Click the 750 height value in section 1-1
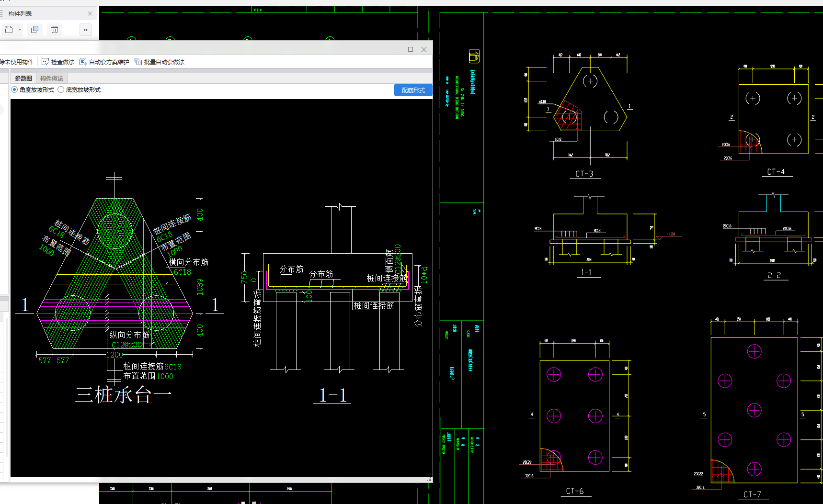Image resolution: width=823 pixels, height=504 pixels. click(x=244, y=278)
